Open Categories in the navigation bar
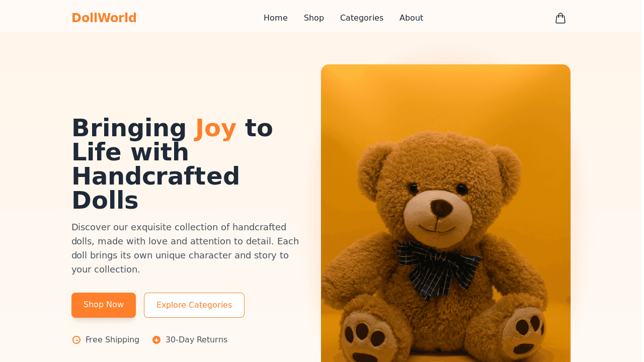The width and height of the screenshot is (644, 362). (362, 18)
